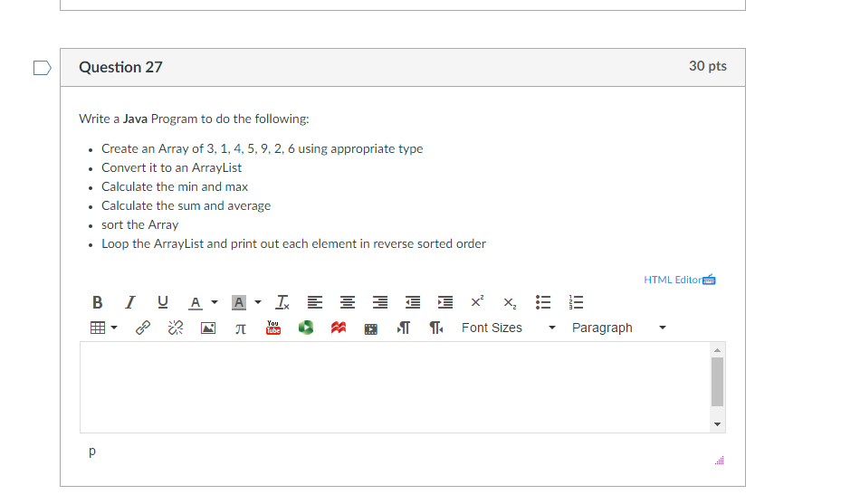This screenshot has height=504, width=860.
Task: Insert a link with the chain icon
Action: tap(142, 328)
